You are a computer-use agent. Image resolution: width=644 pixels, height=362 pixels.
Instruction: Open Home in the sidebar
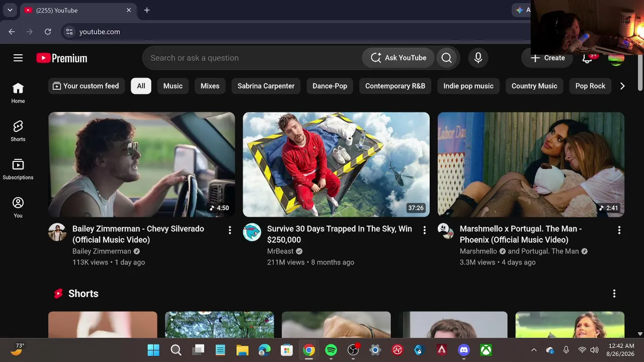(18, 93)
